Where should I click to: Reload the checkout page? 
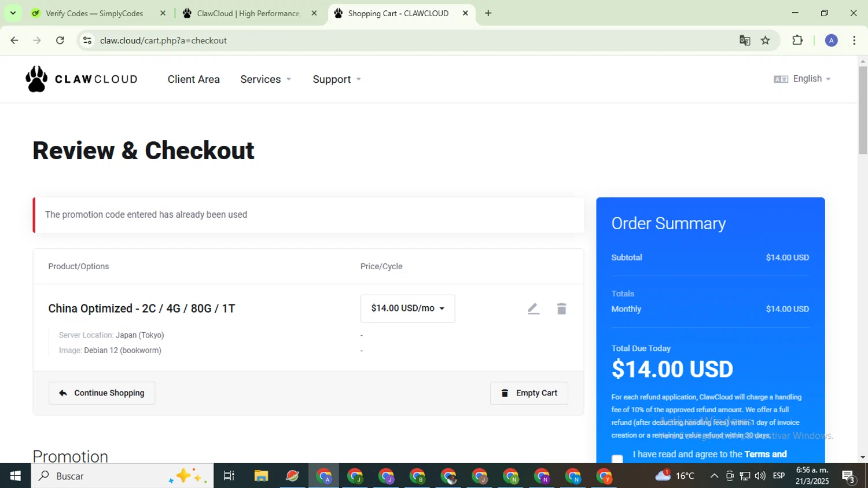[60, 41]
